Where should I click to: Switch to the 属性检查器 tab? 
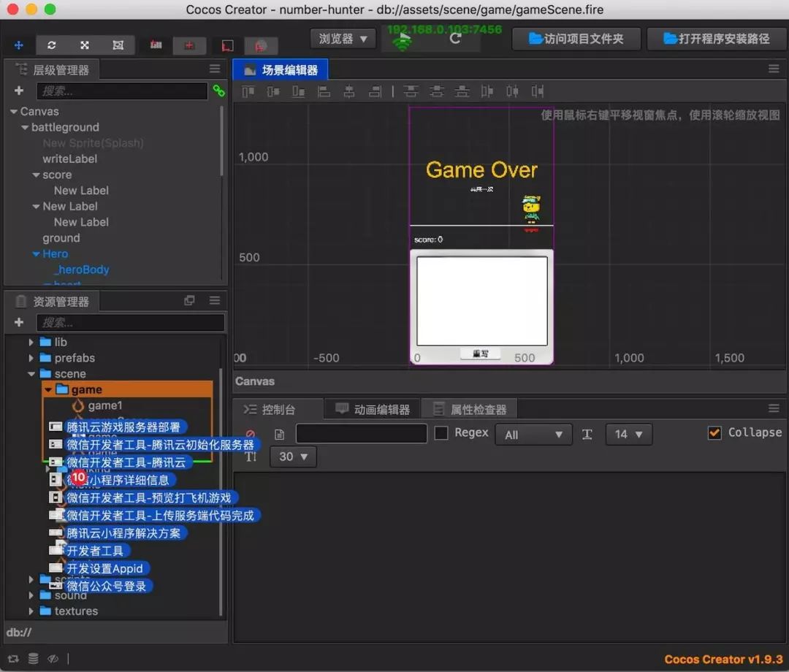click(x=470, y=409)
